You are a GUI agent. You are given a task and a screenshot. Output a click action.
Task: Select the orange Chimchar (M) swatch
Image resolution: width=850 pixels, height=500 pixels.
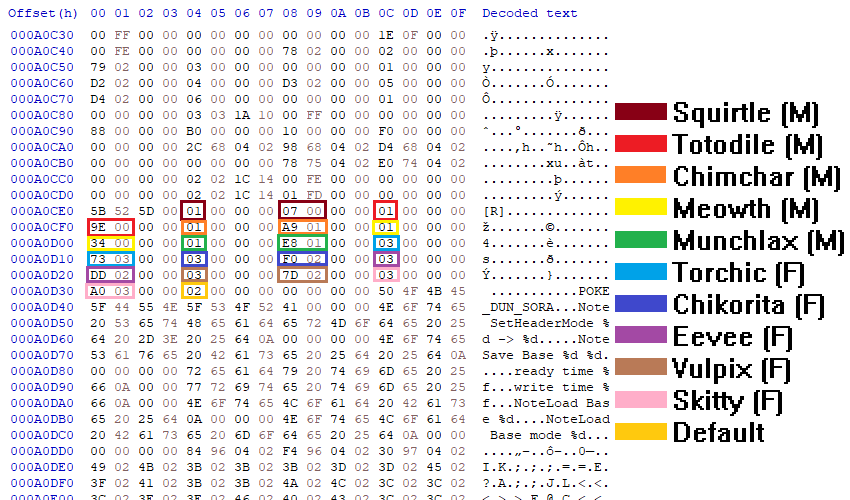(x=641, y=175)
